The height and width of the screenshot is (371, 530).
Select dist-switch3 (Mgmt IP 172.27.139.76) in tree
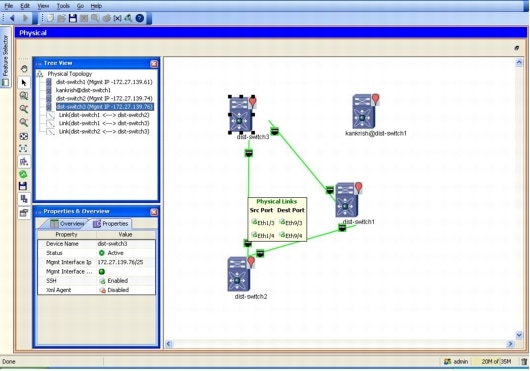point(105,107)
